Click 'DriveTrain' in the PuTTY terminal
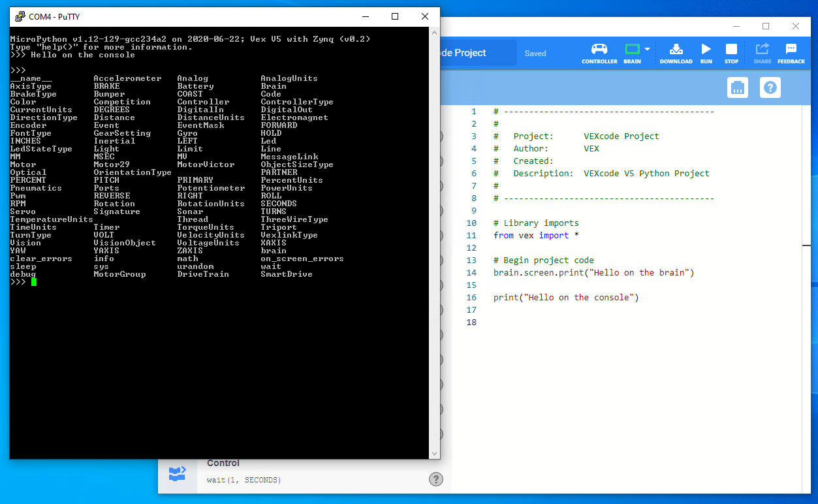 click(x=203, y=274)
